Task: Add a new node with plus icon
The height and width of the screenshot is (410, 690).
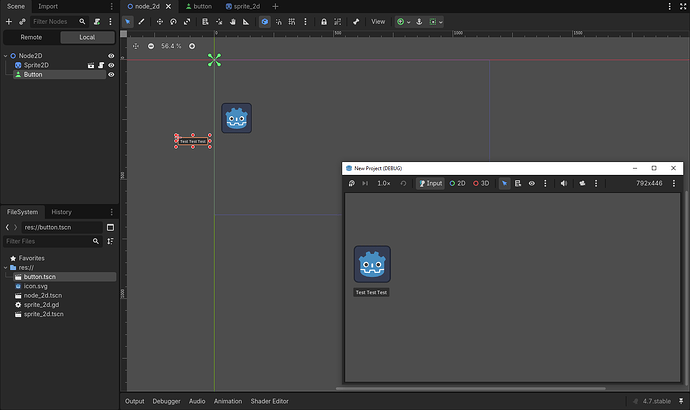Action: [x=9, y=22]
